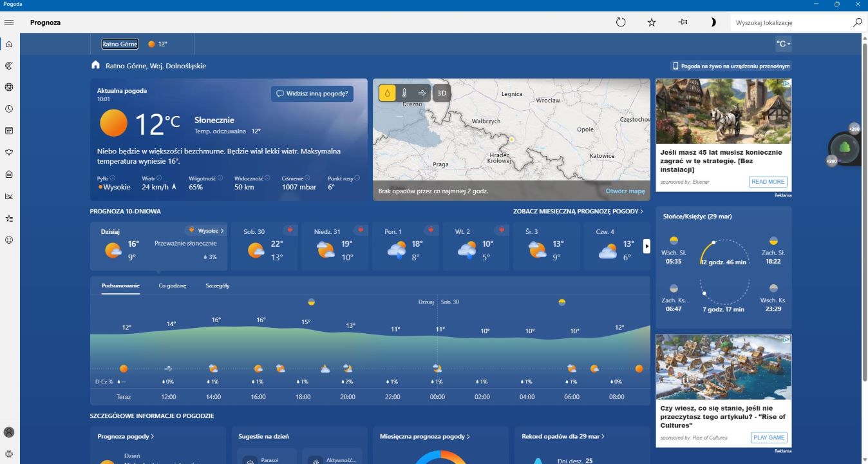Viewport: 868px width, 464px height.
Task: Select the Szczegóły tab
Action: coord(218,285)
